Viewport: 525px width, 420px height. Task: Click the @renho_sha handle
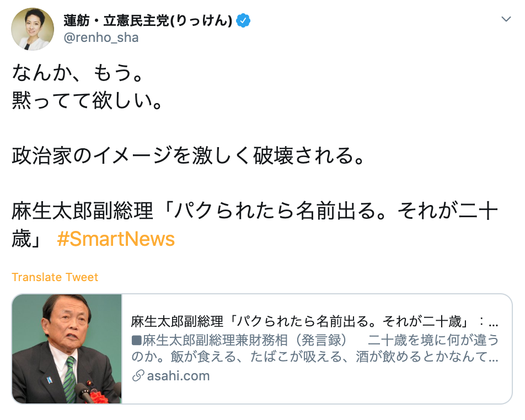pos(101,37)
